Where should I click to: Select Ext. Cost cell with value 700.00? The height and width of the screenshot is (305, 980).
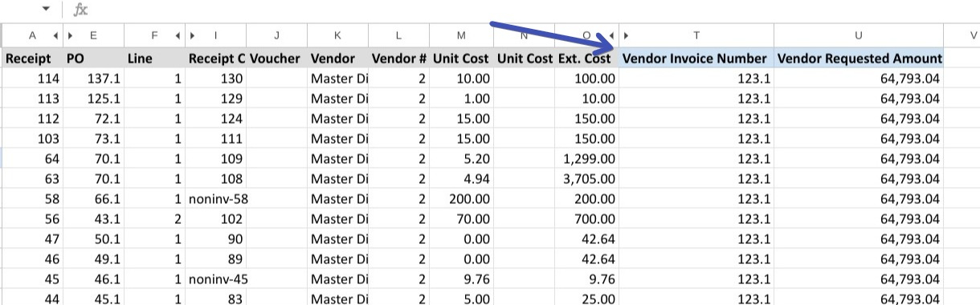[x=586, y=219]
